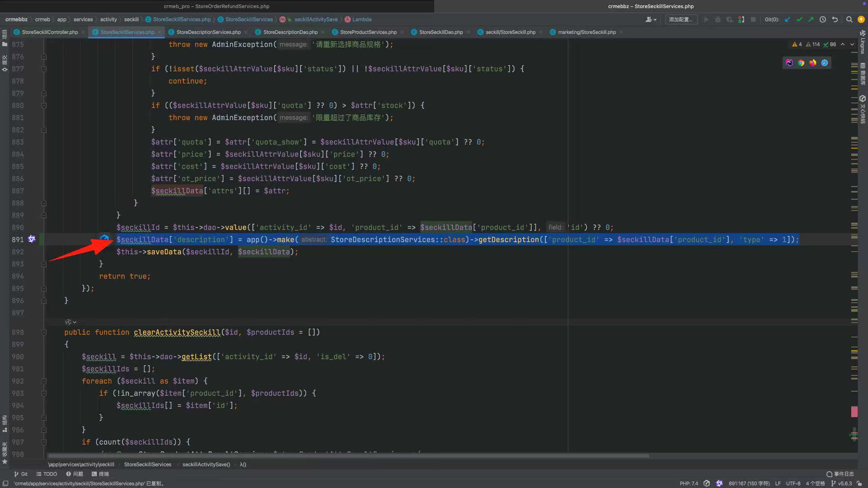Click the stop square icon
The height and width of the screenshot is (488, 868).
click(753, 19)
